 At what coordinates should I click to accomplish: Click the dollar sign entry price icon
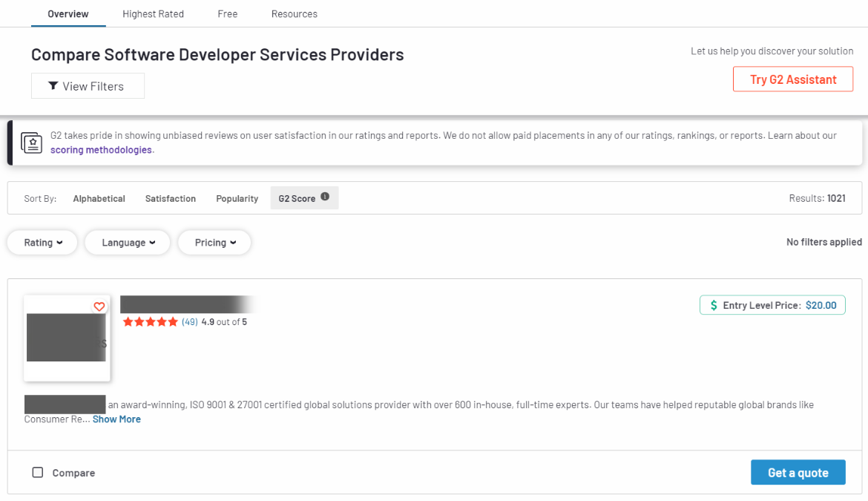(714, 305)
